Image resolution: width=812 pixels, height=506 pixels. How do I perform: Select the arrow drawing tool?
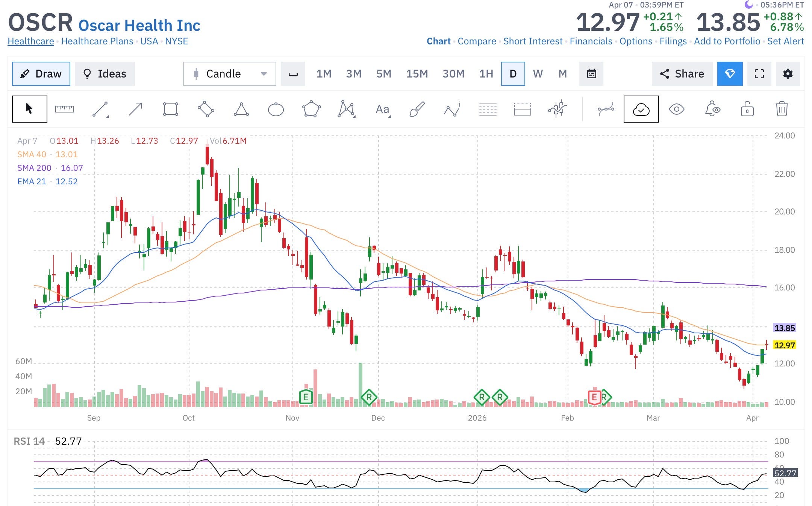(135, 109)
